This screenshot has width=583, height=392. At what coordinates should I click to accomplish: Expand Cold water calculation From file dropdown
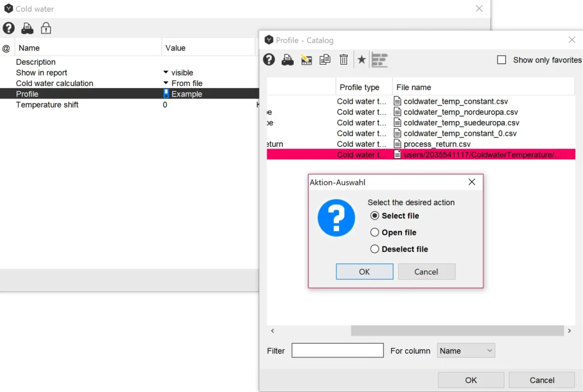coord(166,84)
